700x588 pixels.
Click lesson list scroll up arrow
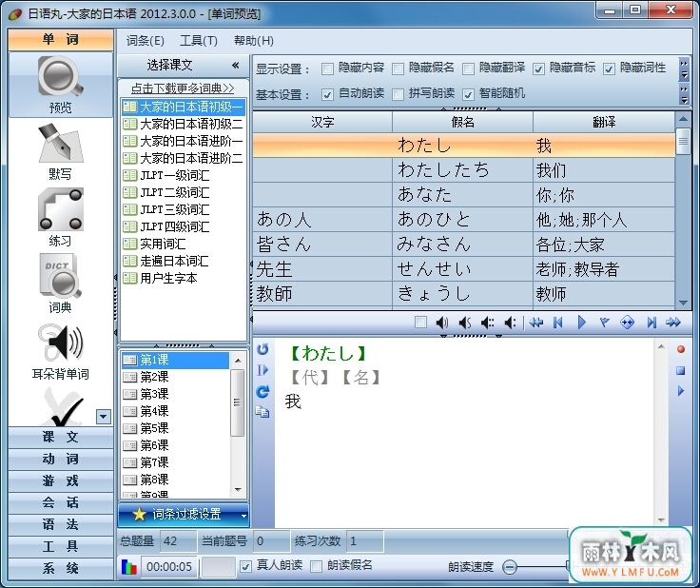click(238, 361)
